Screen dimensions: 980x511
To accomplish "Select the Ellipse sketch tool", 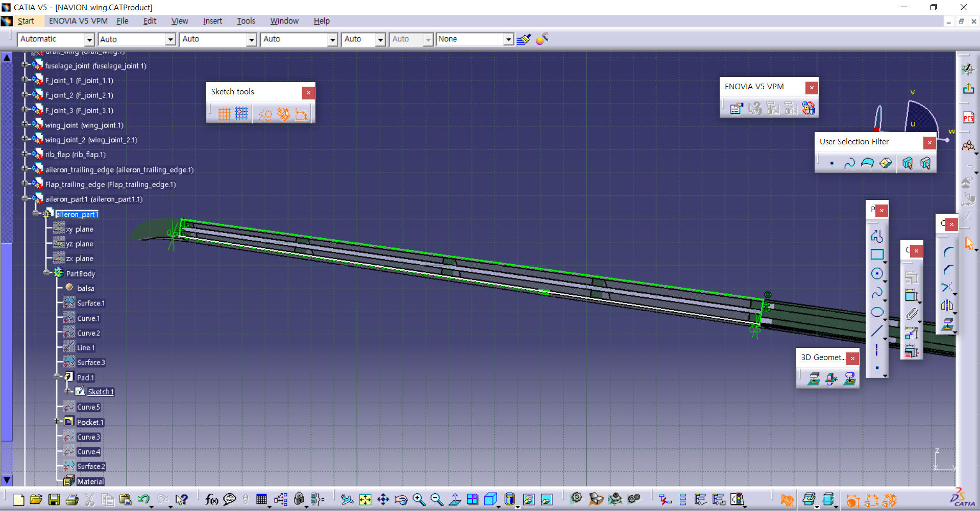I will point(877,312).
